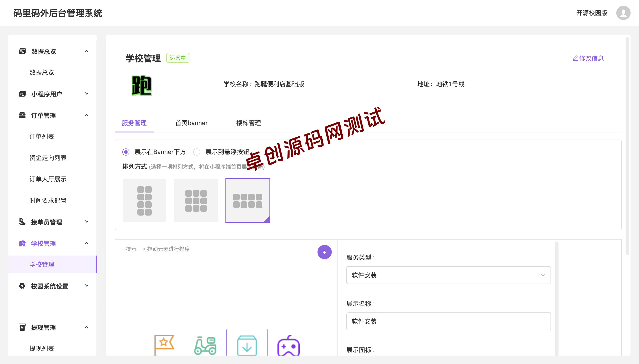Click the 提示：可拖动元素进行排序 hint
Image resolution: width=639 pixels, height=364 pixels.
(x=158, y=249)
